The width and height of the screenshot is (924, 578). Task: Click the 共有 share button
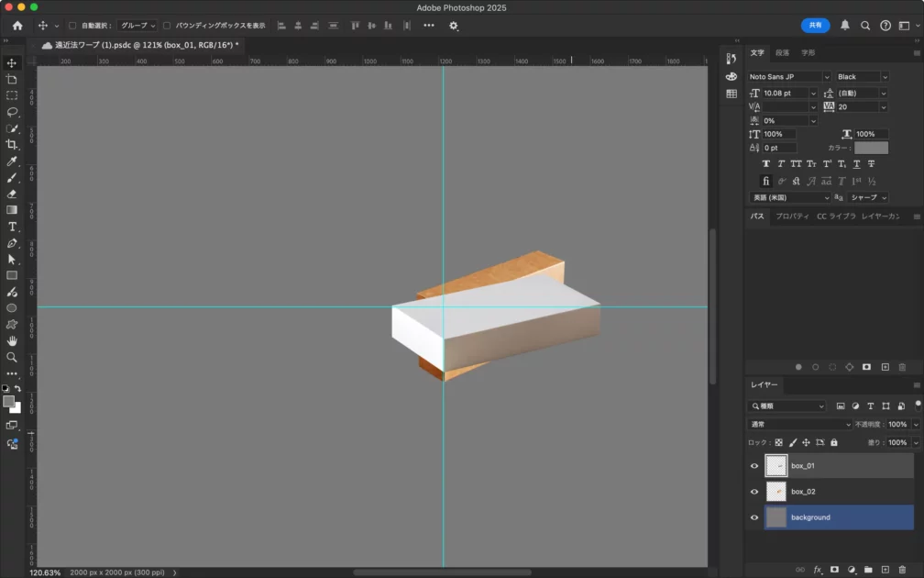[815, 26]
